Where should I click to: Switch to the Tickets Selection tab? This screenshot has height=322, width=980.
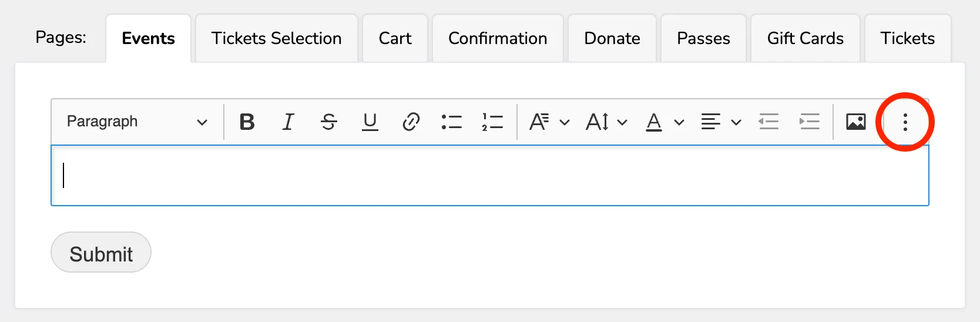pos(277,39)
